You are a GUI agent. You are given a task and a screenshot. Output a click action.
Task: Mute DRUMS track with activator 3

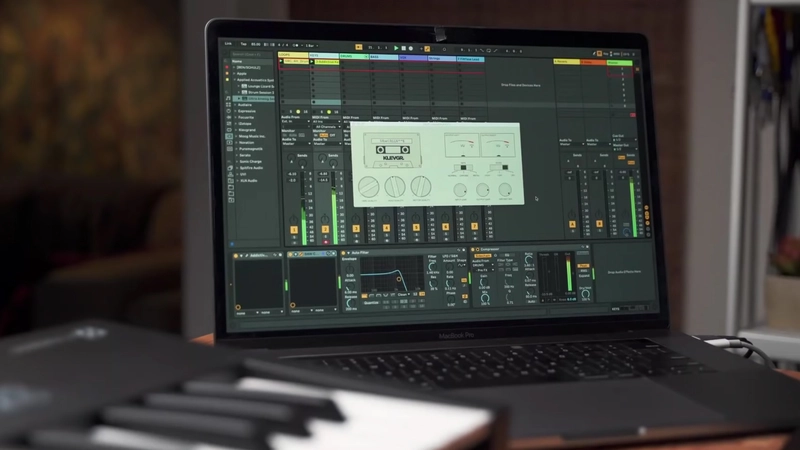tap(356, 229)
